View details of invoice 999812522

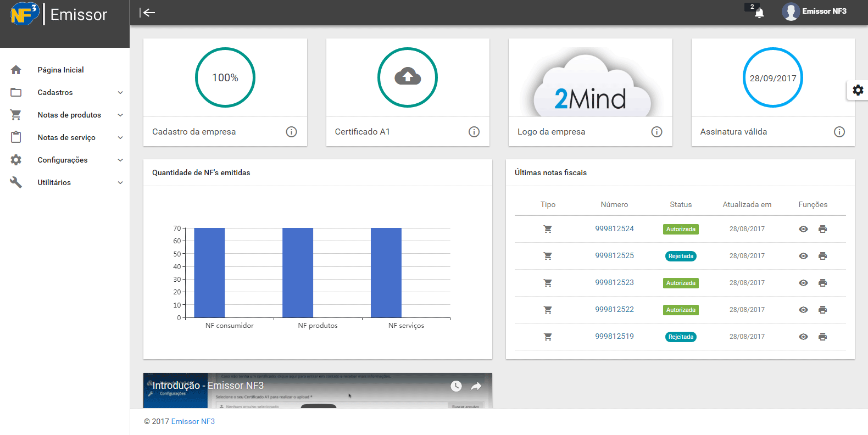[803, 310]
